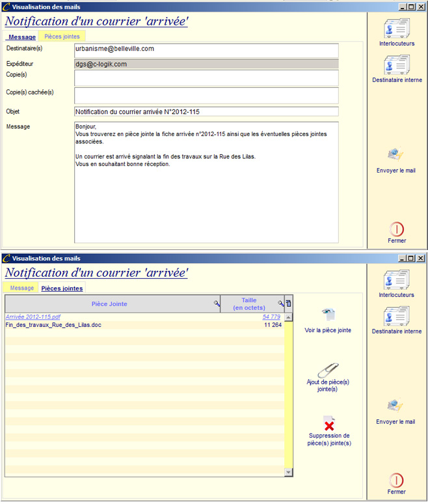Open Destinataire interne in the message view window
Image resolution: width=428 pixels, height=504 pixels.
click(396, 66)
